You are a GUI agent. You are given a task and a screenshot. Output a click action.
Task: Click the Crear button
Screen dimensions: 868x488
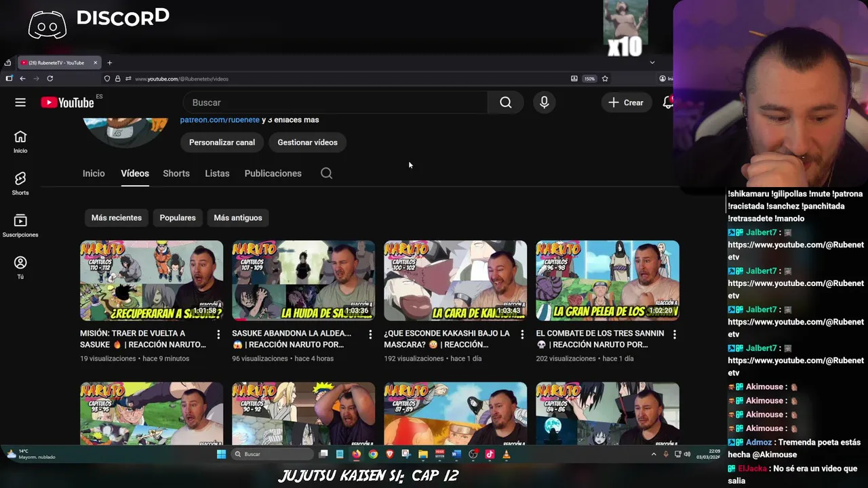(626, 102)
